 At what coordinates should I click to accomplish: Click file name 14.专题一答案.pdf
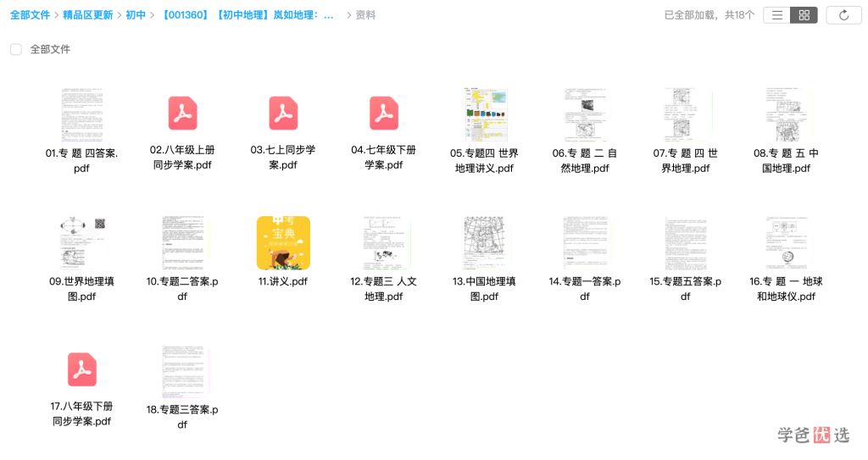pyautogui.click(x=585, y=289)
